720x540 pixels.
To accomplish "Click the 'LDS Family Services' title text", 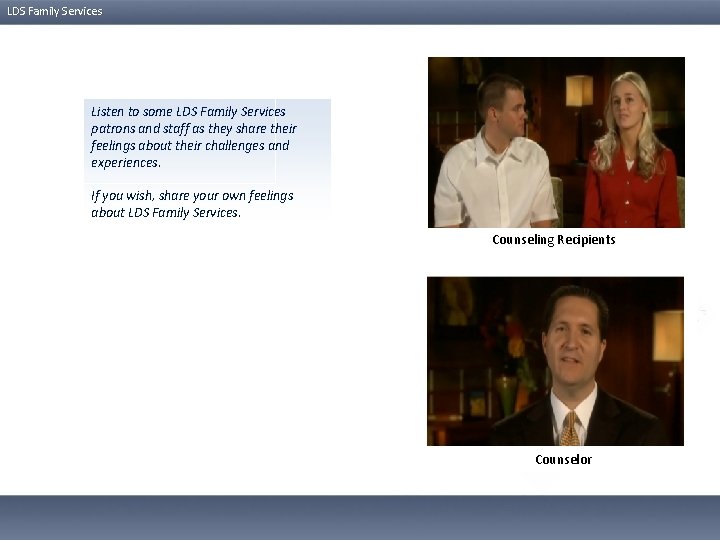I will [55, 11].
